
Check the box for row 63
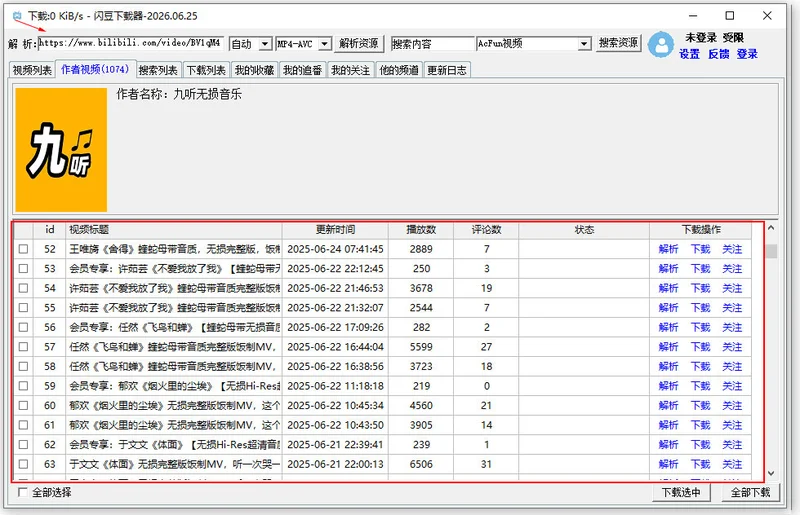(23, 464)
